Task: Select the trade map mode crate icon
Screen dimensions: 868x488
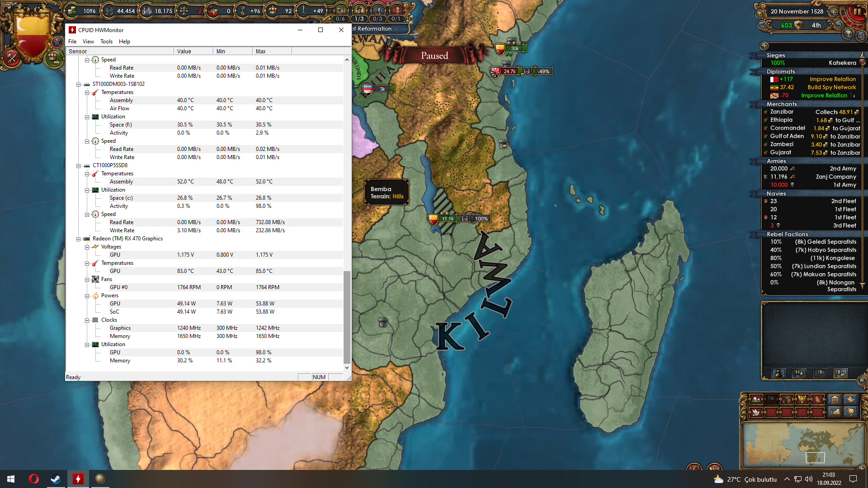Action: tap(788, 399)
